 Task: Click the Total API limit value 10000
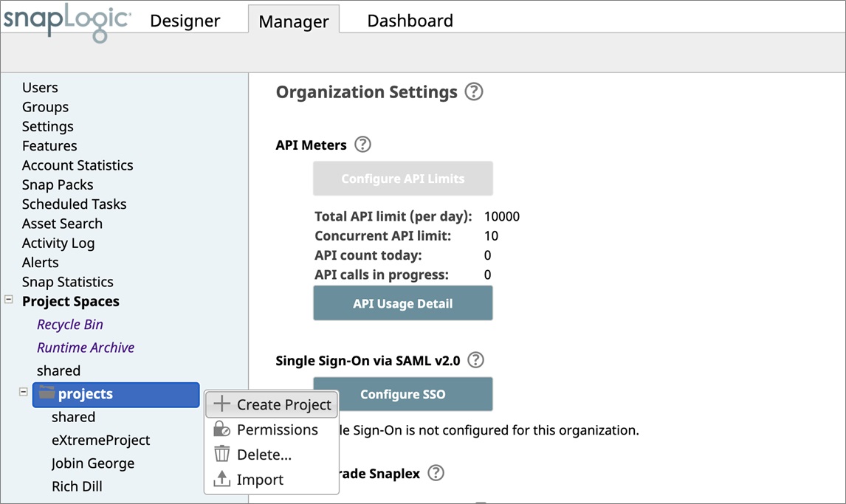pos(502,216)
